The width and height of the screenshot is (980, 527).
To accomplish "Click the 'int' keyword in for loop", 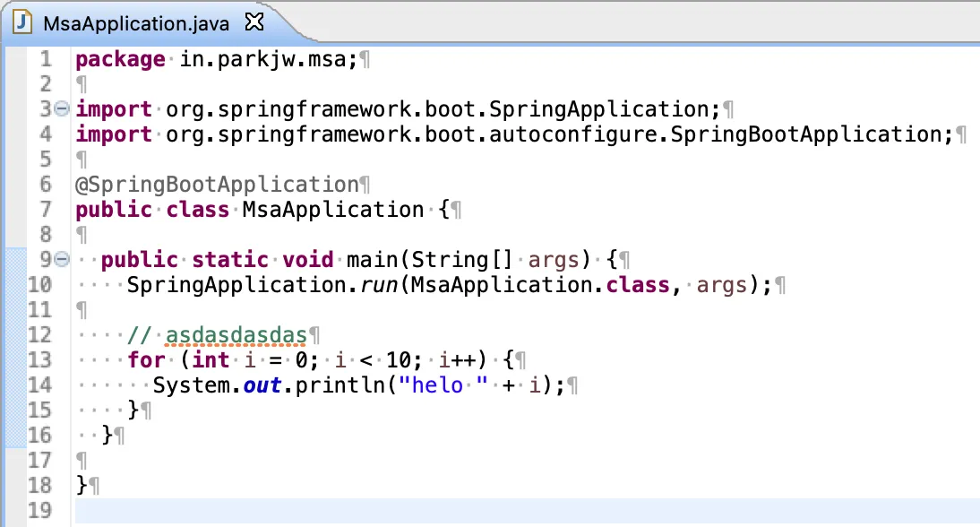I will pos(211,360).
